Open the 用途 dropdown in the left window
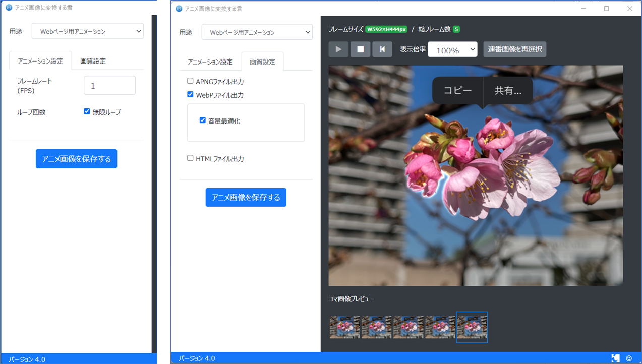The image size is (642, 364). (87, 31)
